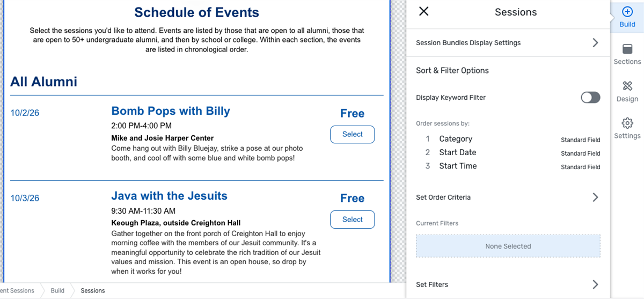Screen dimensions: 644x299
Task: Click the Start Time order row
Action: point(508,166)
